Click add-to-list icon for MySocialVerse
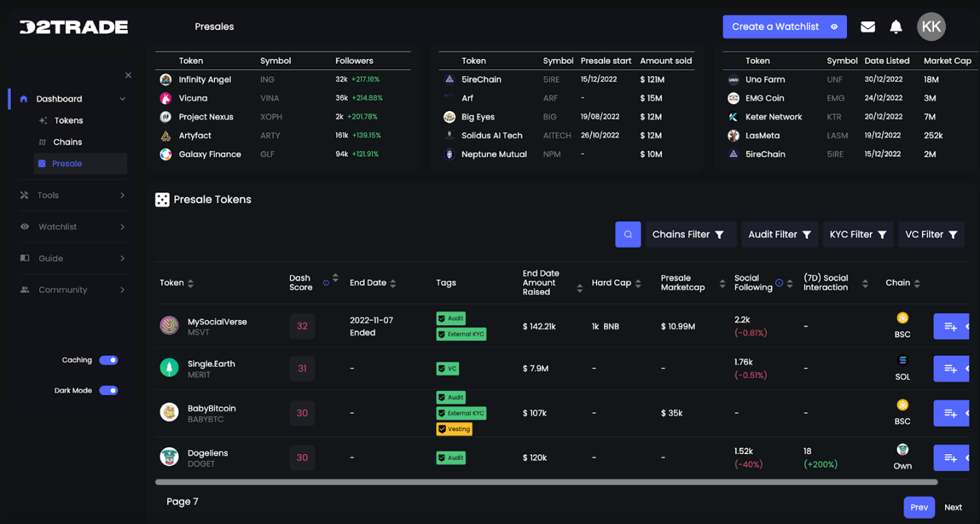 pyautogui.click(x=951, y=327)
